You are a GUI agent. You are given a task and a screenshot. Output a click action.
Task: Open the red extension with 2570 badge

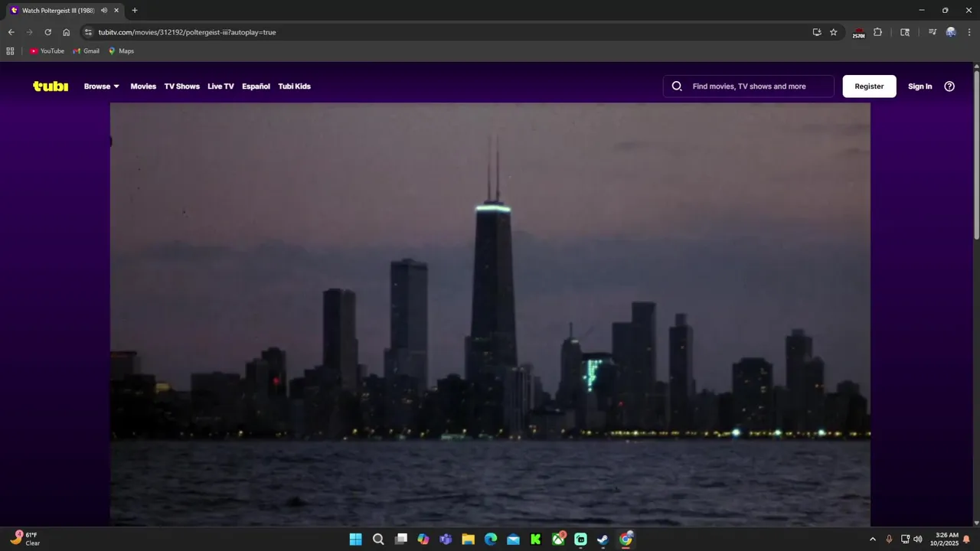[x=858, y=33]
